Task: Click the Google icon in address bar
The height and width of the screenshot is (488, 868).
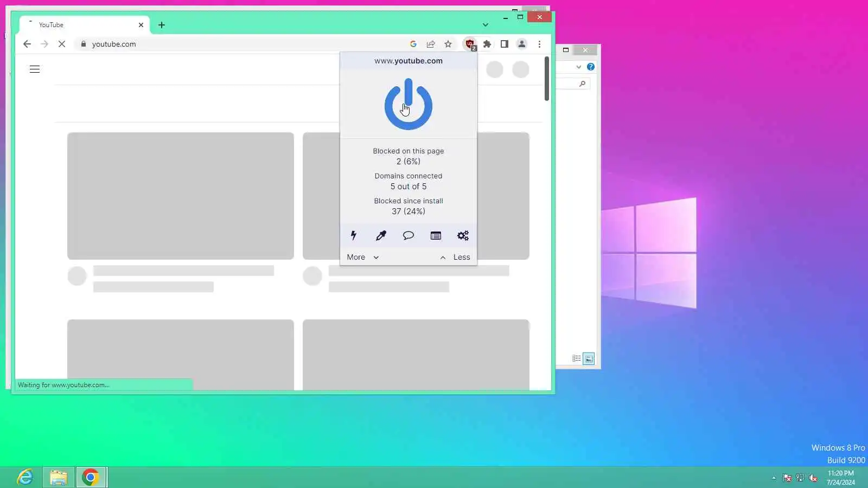Action: (413, 44)
